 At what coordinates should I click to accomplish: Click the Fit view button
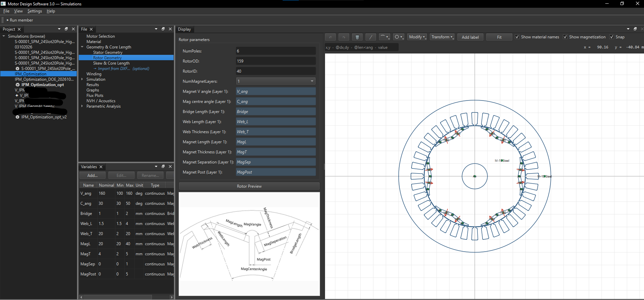pos(499,37)
